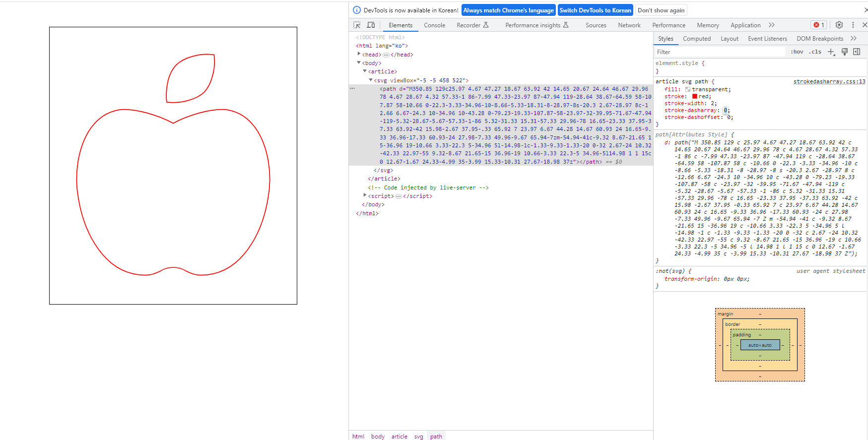Switch to the Sources tab
The height and width of the screenshot is (440, 868).
(596, 25)
